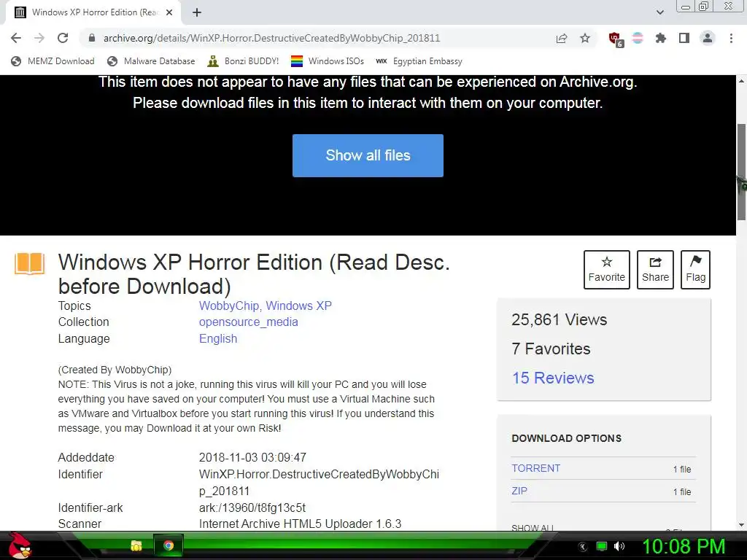This screenshot has width=747, height=560.
Task: Open the Chrome three-dot menu
Action: point(731,38)
